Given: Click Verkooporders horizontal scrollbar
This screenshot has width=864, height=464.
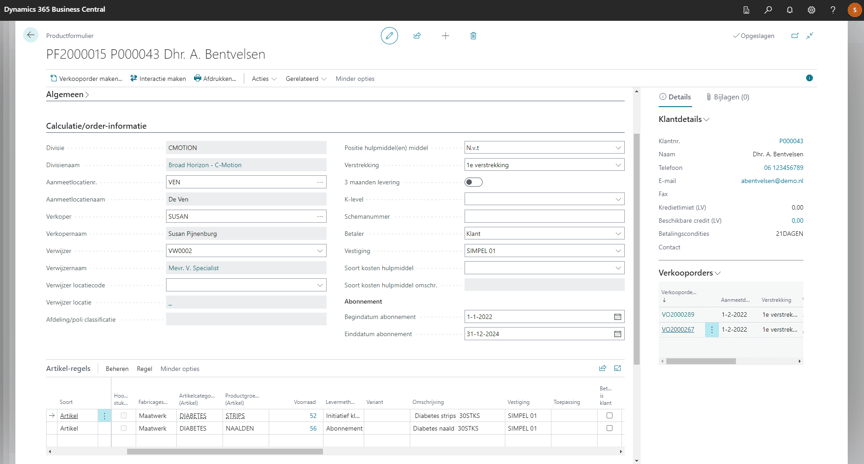Looking at the screenshot, I should 700,361.
